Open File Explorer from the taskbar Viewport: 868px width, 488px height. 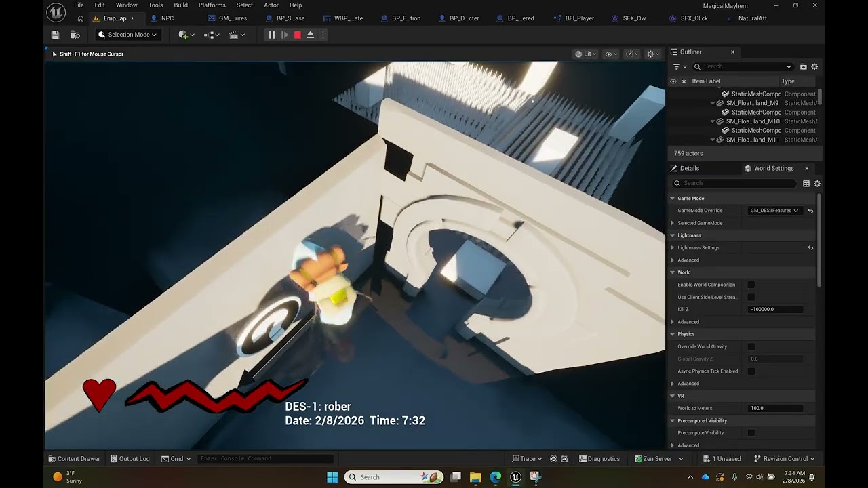click(x=475, y=477)
